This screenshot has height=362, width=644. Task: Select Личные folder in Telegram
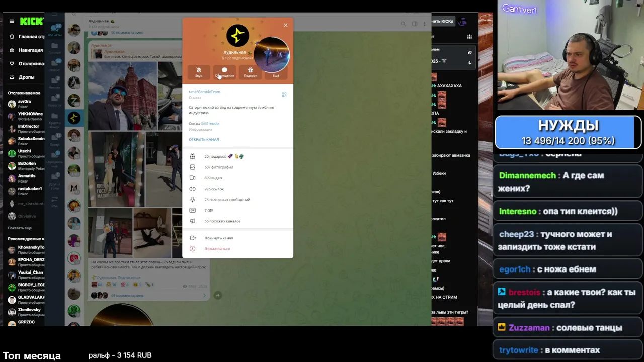(x=55, y=48)
